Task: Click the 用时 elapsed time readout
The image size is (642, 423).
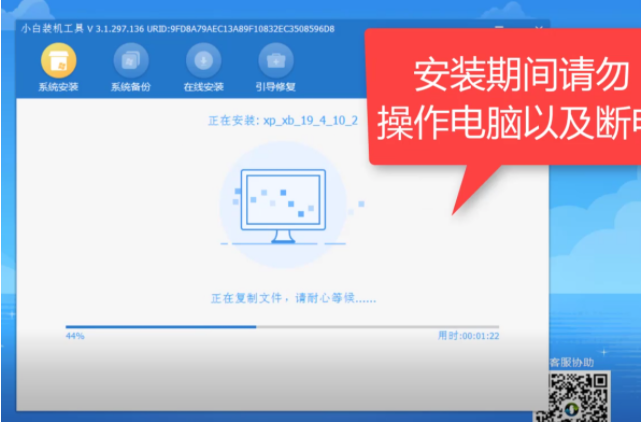Action: pyautogui.click(x=468, y=337)
